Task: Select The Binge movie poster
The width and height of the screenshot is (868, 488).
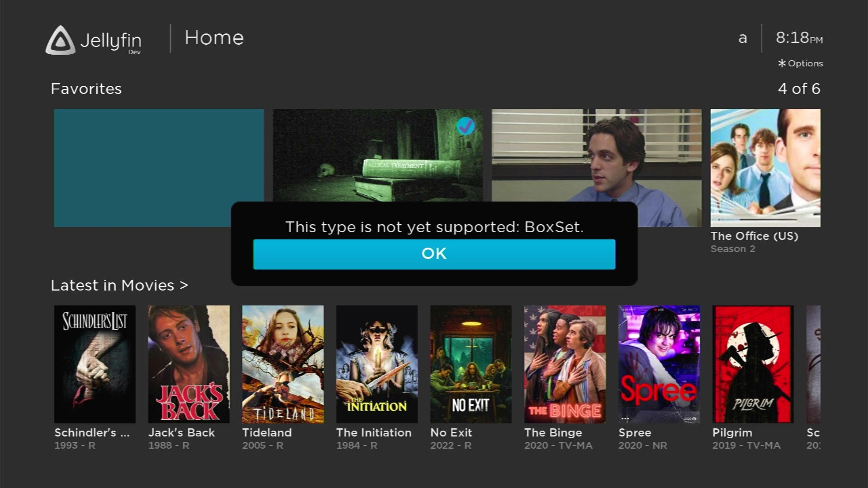Action: coord(565,364)
